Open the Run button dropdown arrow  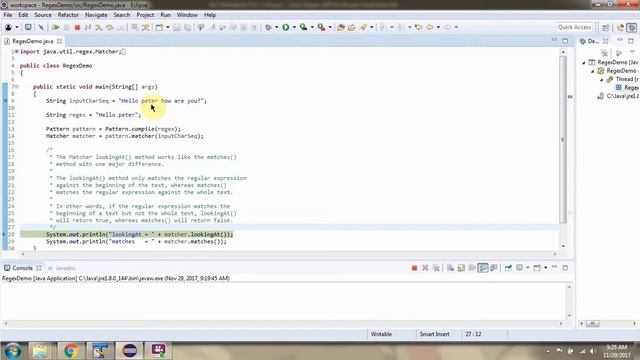coord(294,27)
